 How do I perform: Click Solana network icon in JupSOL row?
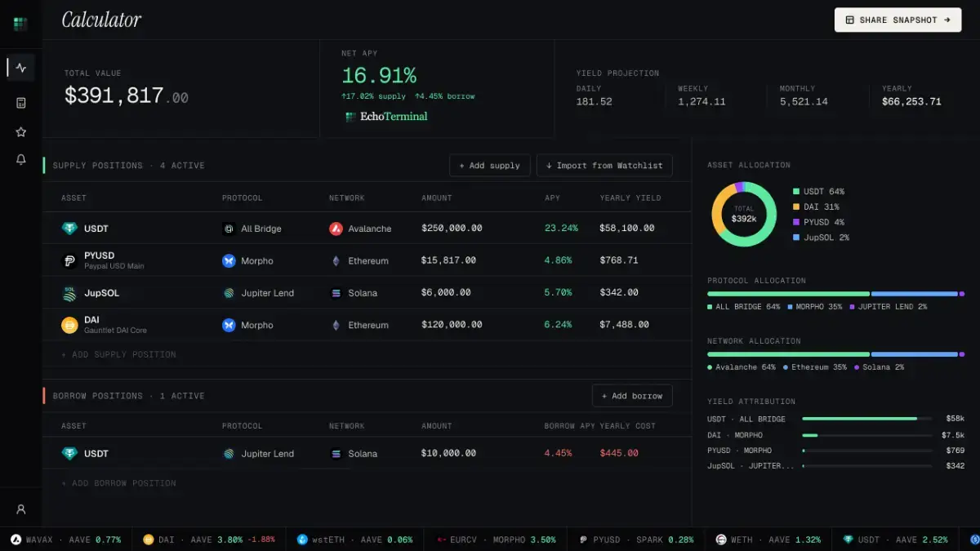(x=336, y=293)
